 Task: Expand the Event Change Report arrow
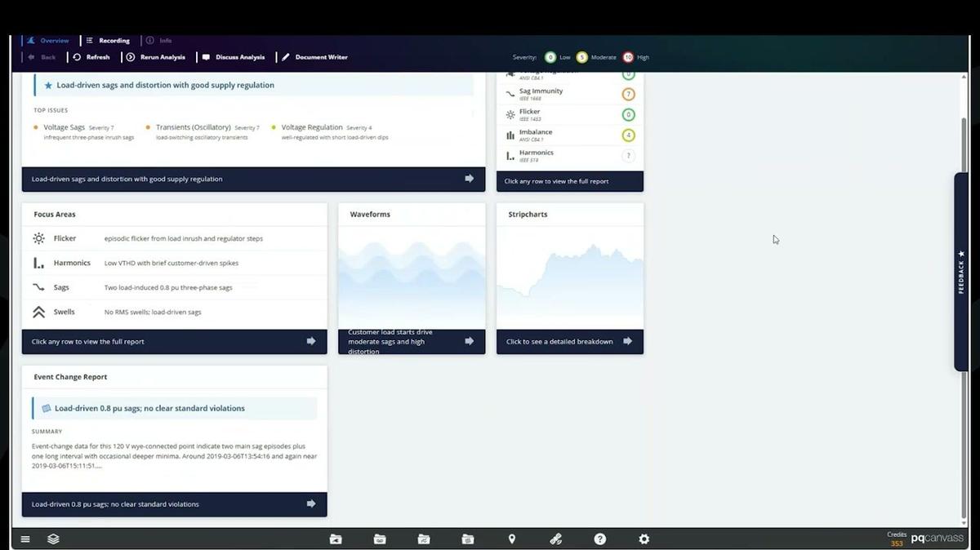click(x=310, y=504)
